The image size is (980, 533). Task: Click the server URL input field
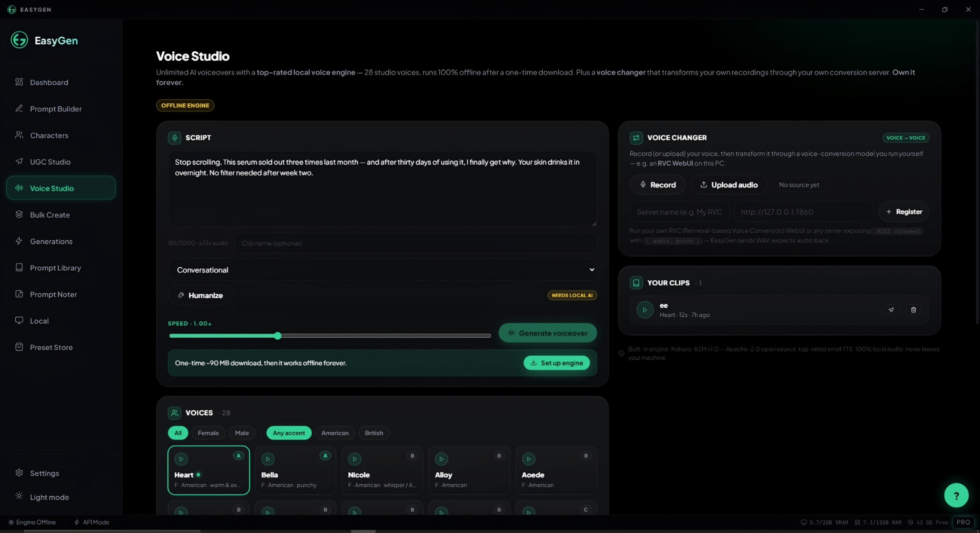[804, 211]
